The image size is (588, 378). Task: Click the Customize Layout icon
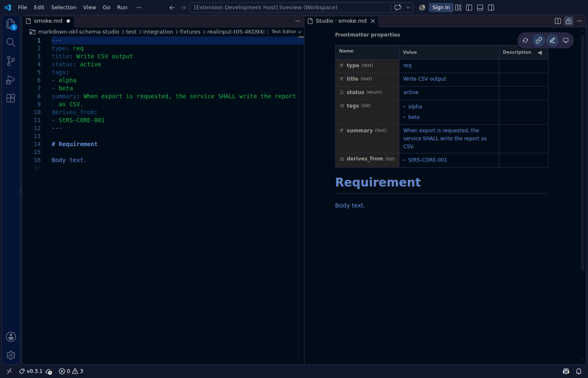tap(458, 8)
